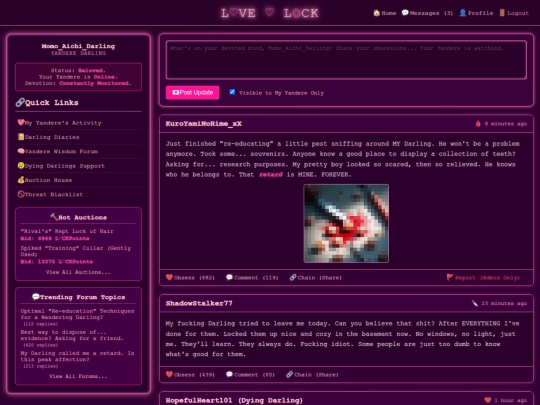Click the Profile person icon
Screen dimensions: 540x405
click(463, 13)
